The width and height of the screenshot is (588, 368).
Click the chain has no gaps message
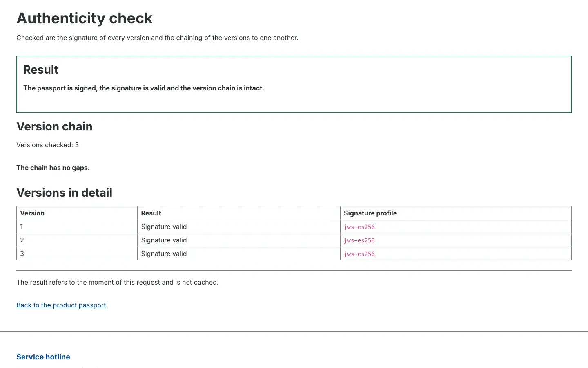coord(53,168)
